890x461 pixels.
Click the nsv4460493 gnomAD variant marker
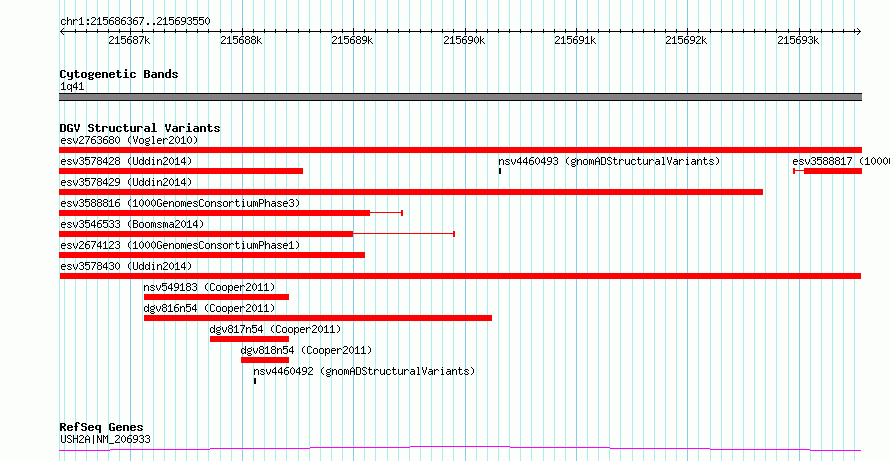click(x=500, y=171)
